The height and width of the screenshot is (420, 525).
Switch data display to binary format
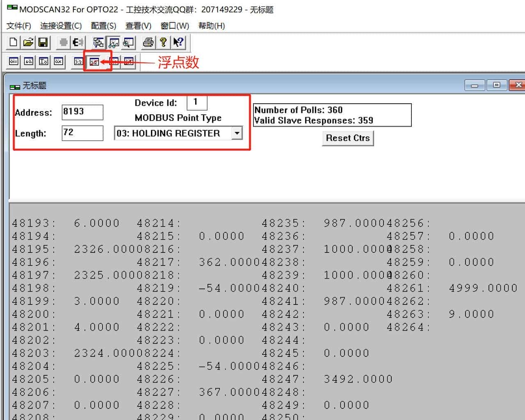tap(14, 62)
